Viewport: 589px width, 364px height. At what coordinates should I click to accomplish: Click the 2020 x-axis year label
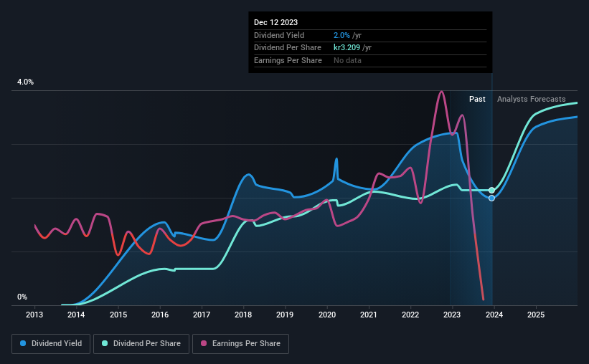327,315
